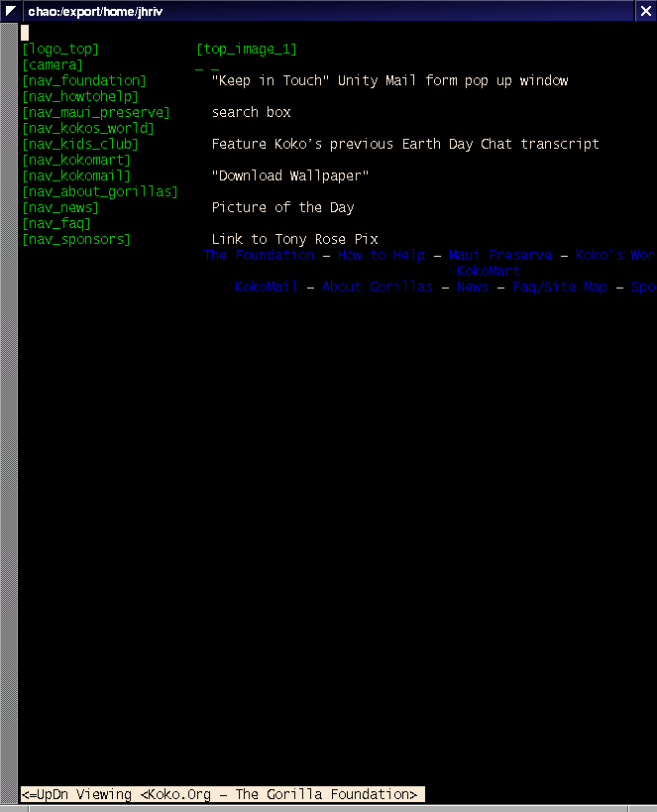This screenshot has height=812, width=657.
Task: Open the [nav_faq] link
Action: tap(56, 224)
